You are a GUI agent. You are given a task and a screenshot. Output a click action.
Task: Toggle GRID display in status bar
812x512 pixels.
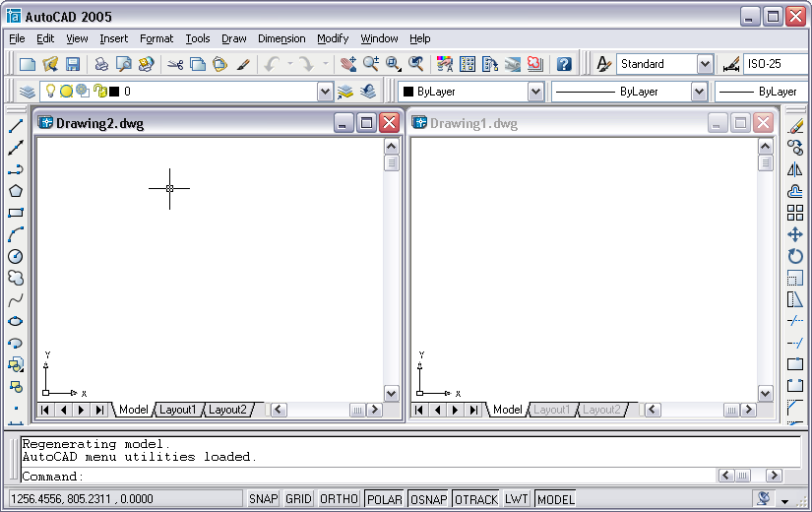click(x=299, y=499)
